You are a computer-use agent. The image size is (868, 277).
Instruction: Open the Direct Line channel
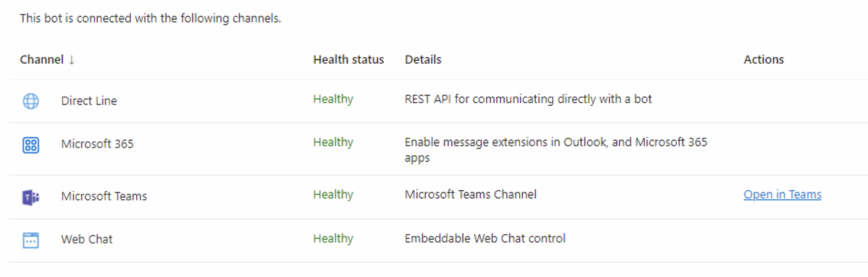pos(89,102)
